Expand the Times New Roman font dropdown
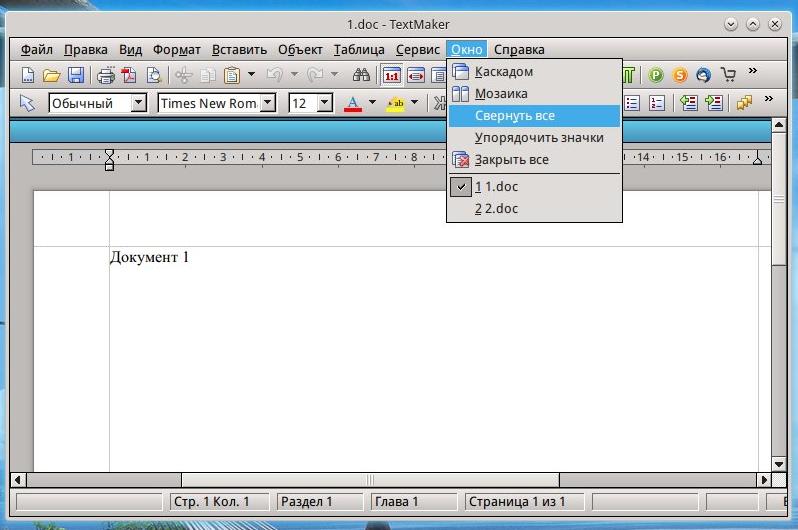798x530 pixels. click(268, 103)
